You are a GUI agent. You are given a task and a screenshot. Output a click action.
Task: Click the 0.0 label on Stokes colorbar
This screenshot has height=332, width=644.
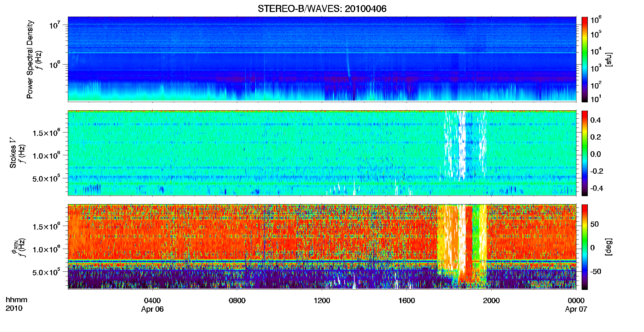pos(595,154)
